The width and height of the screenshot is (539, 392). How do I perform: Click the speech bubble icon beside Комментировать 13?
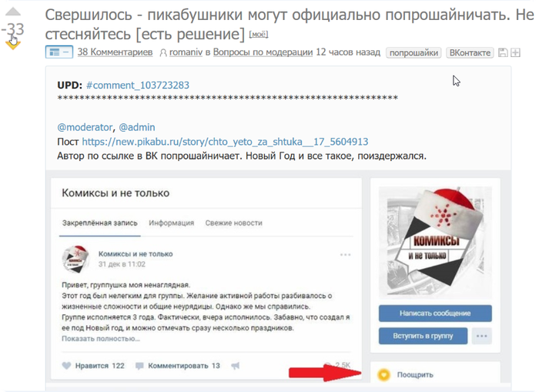[x=139, y=366]
